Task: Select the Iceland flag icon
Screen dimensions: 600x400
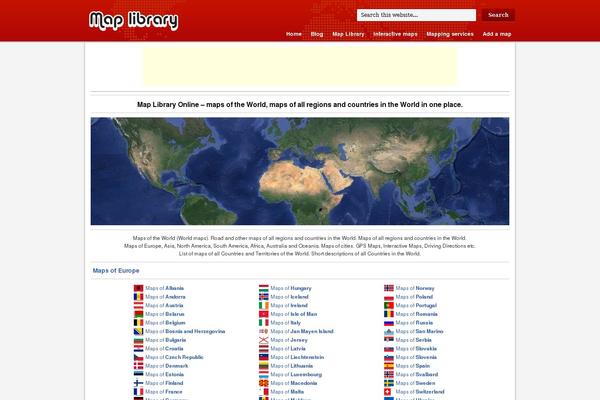Action: coord(264,297)
